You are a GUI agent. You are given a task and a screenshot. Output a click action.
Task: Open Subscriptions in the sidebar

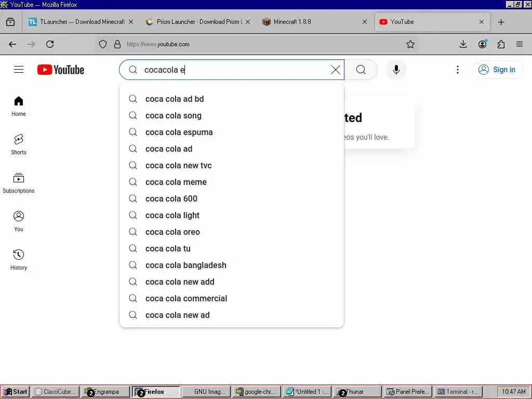(19, 183)
